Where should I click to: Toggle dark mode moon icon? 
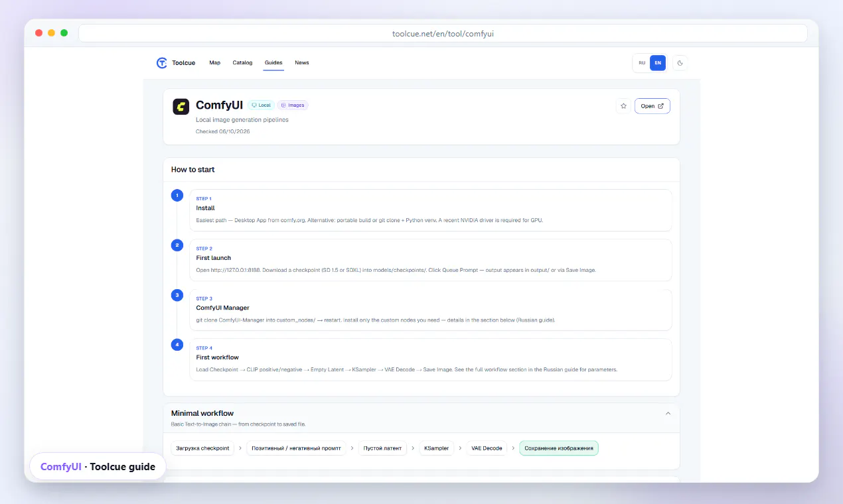point(680,63)
